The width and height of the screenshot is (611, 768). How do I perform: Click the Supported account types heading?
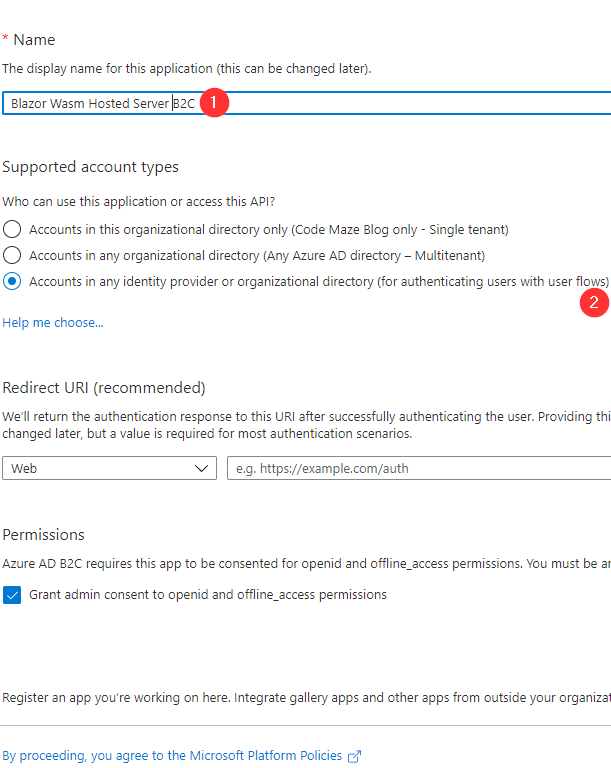pos(90,167)
